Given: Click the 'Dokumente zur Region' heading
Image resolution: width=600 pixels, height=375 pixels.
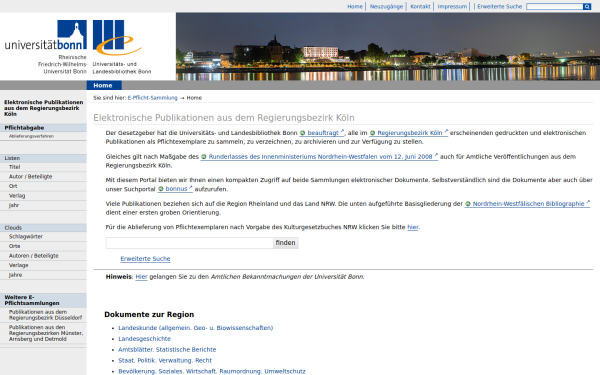Looking at the screenshot, I should click(149, 315).
